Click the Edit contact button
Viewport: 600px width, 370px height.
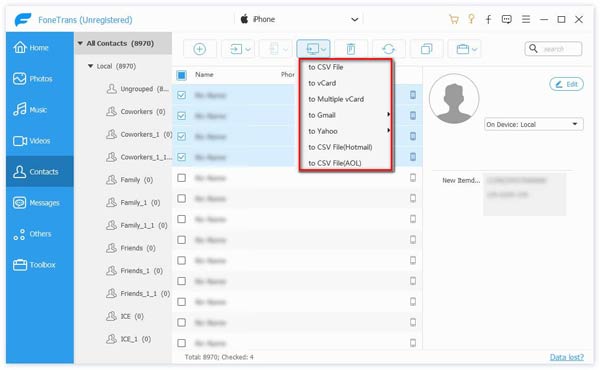point(566,84)
